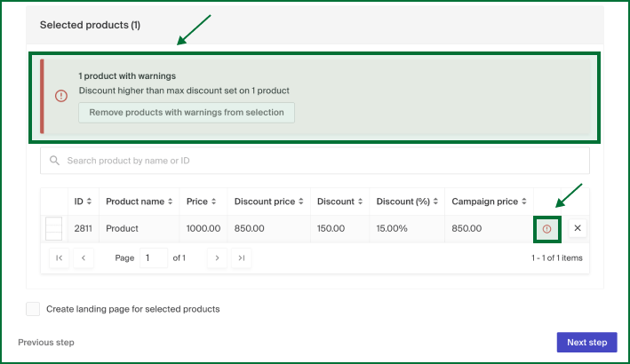This screenshot has height=364, width=630.
Task: Enable Create landing page for selected products
Action: pos(33,309)
